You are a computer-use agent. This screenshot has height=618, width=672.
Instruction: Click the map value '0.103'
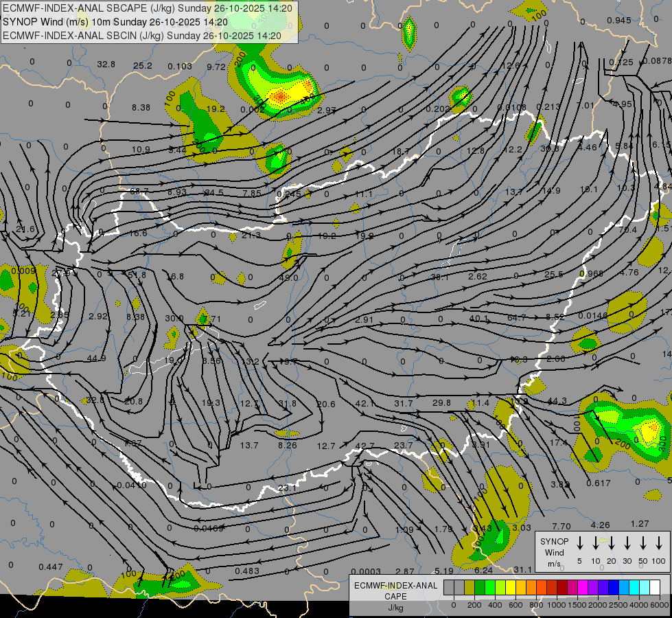tap(180, 66)
